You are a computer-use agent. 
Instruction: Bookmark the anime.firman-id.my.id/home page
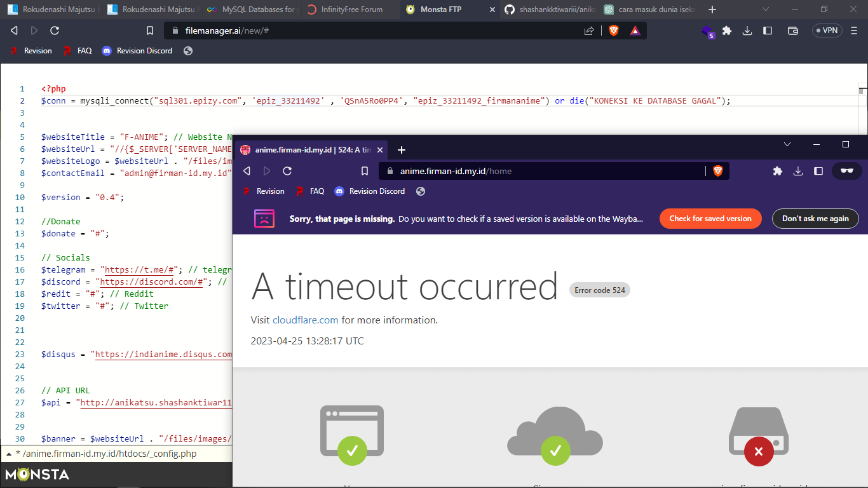coord(365,171)
